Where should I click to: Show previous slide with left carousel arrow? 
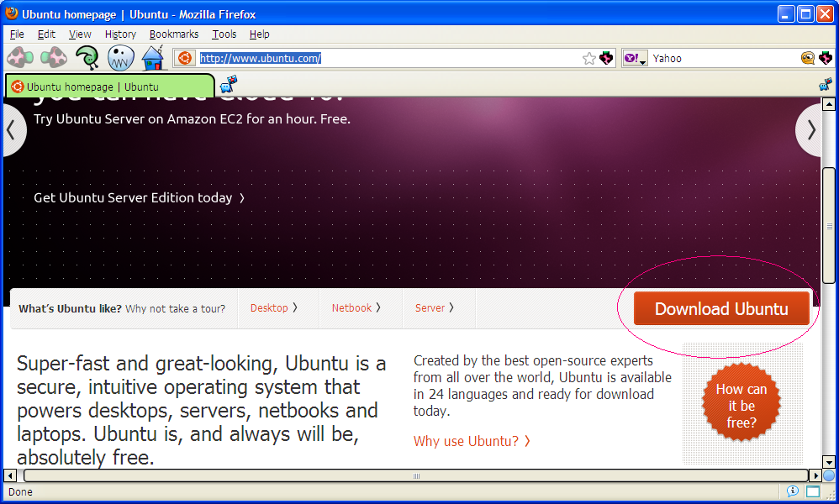12,130
